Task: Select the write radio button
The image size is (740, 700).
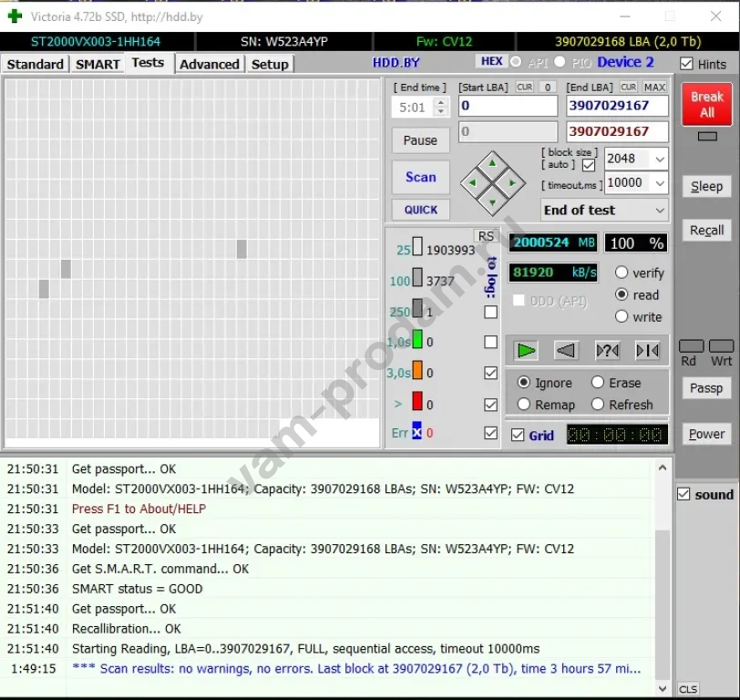Action: pyautogui.click(x=622, y=316)
